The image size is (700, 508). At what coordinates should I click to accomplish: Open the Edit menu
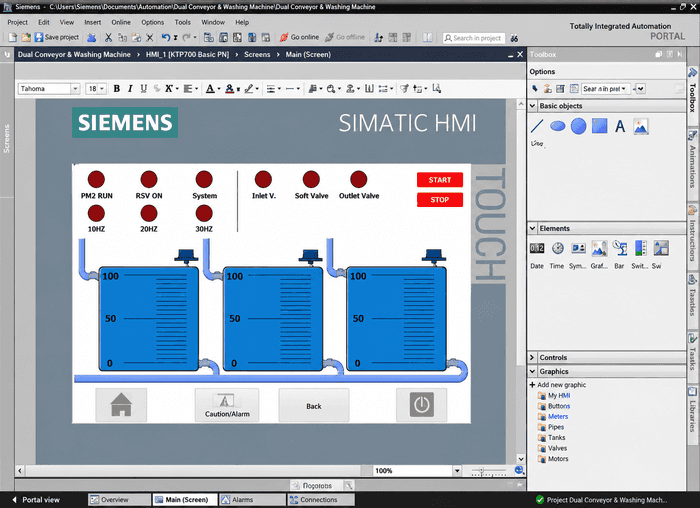44,22
